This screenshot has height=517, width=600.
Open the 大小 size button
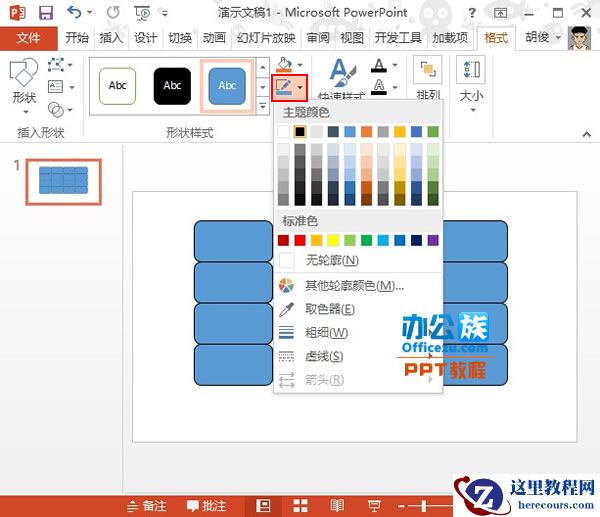click(471, 84)
